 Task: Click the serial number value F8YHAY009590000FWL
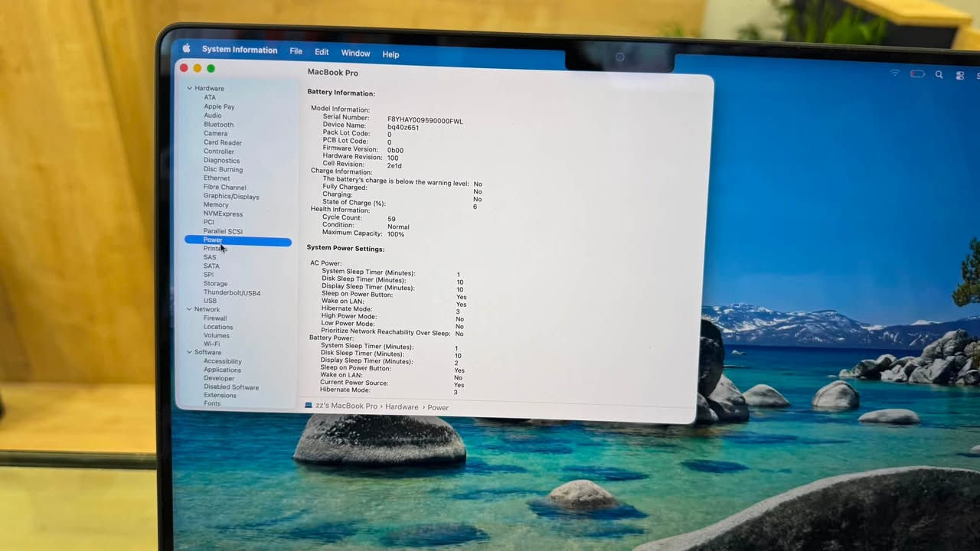(x=425, y=120)
